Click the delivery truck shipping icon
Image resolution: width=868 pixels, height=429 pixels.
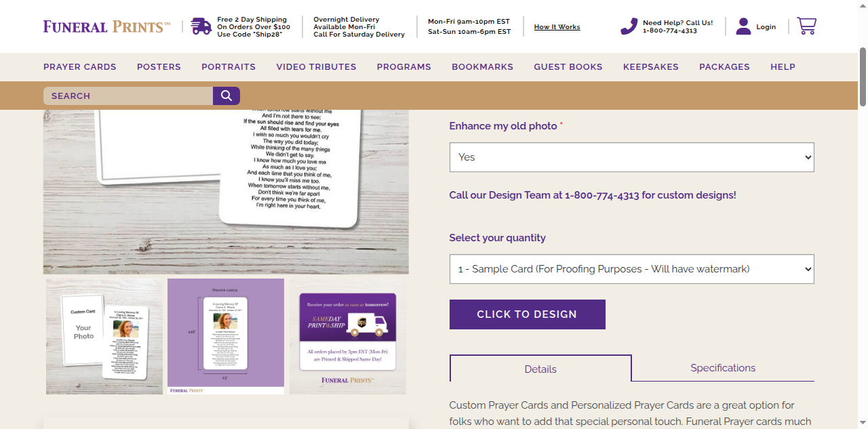(x=201, y=27)
